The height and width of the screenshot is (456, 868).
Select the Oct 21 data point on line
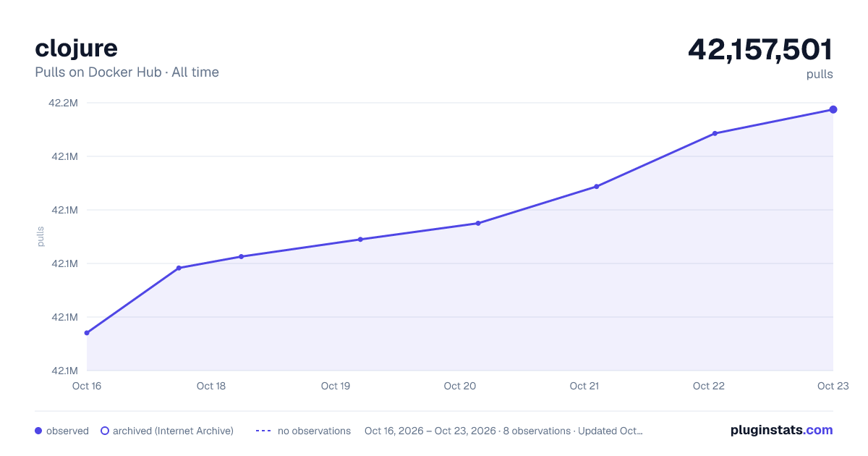(597, 186)
